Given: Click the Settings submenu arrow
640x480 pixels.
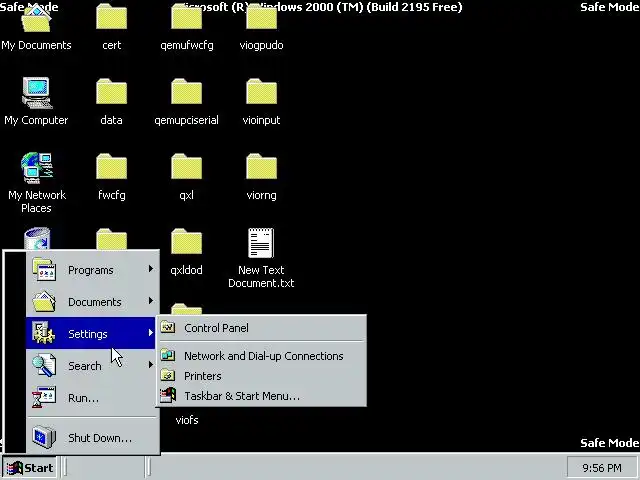Looking at the screenshot, I should [x=151, y=333].
